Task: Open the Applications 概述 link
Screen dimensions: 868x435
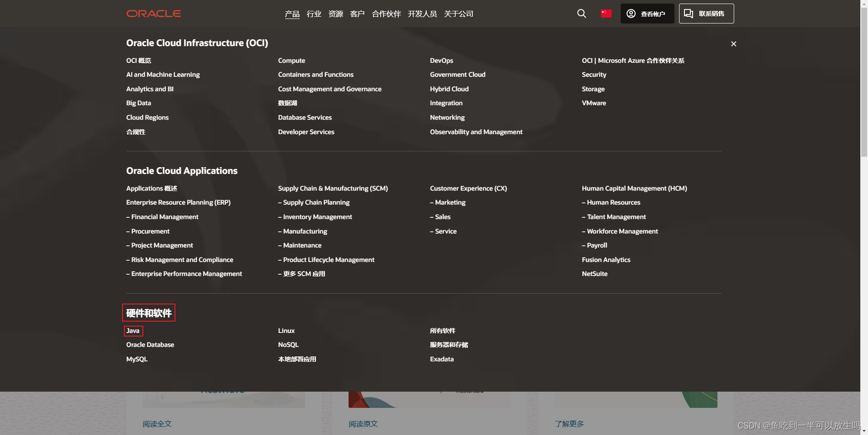Action: pyautogui.click(x=151, y=188)
